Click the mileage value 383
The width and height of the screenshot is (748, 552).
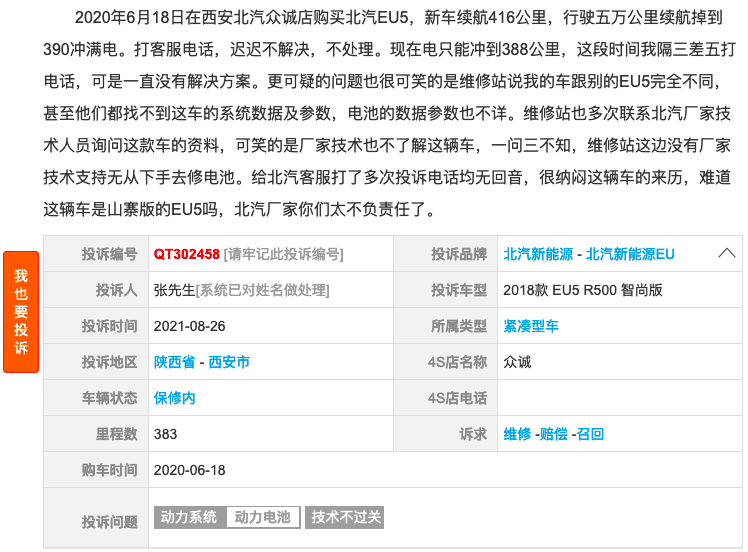165,434
